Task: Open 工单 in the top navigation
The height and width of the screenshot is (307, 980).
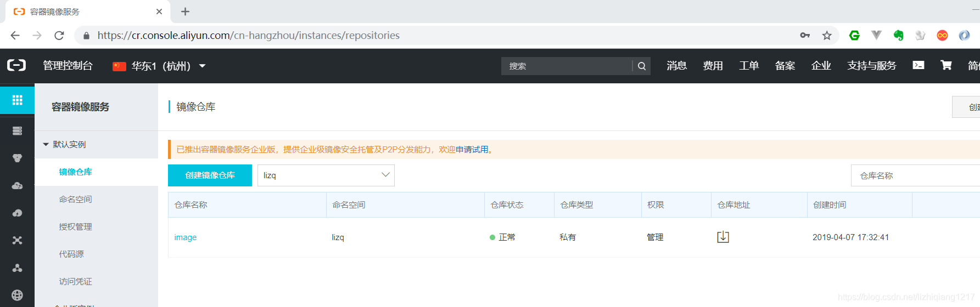Action: click(749, 66)
